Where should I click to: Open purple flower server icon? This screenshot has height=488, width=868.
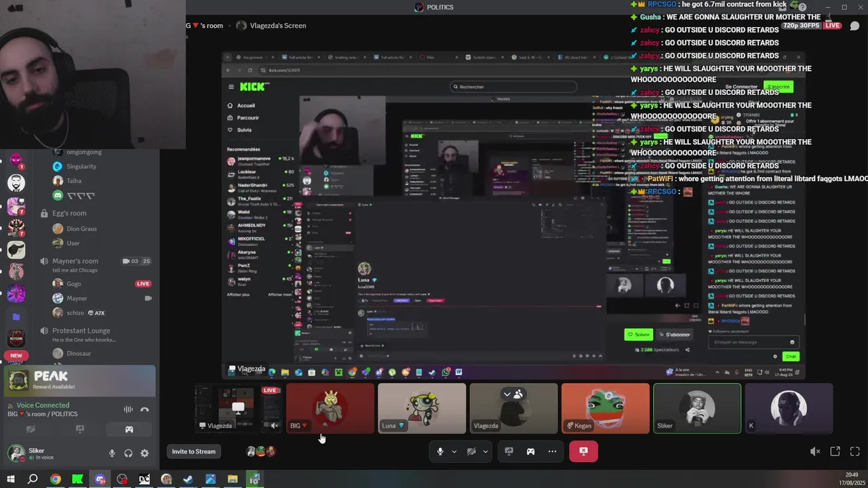tap(16, 294)
